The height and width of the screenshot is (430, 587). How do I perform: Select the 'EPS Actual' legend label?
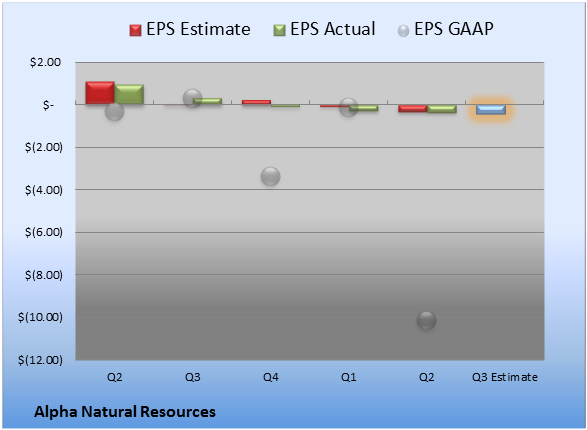(x=332, y=29)
